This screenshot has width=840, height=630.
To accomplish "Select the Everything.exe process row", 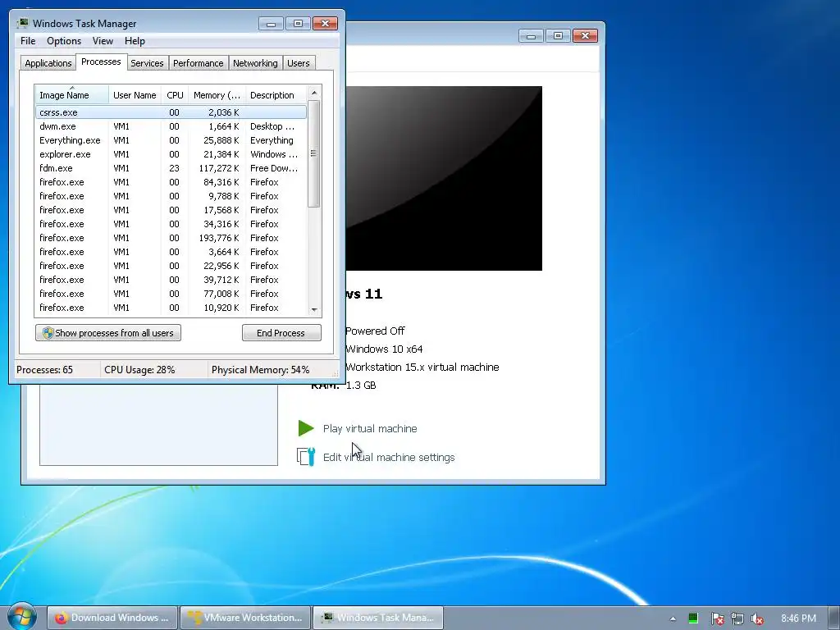I will pyautogui.click(x=171, y=140).
